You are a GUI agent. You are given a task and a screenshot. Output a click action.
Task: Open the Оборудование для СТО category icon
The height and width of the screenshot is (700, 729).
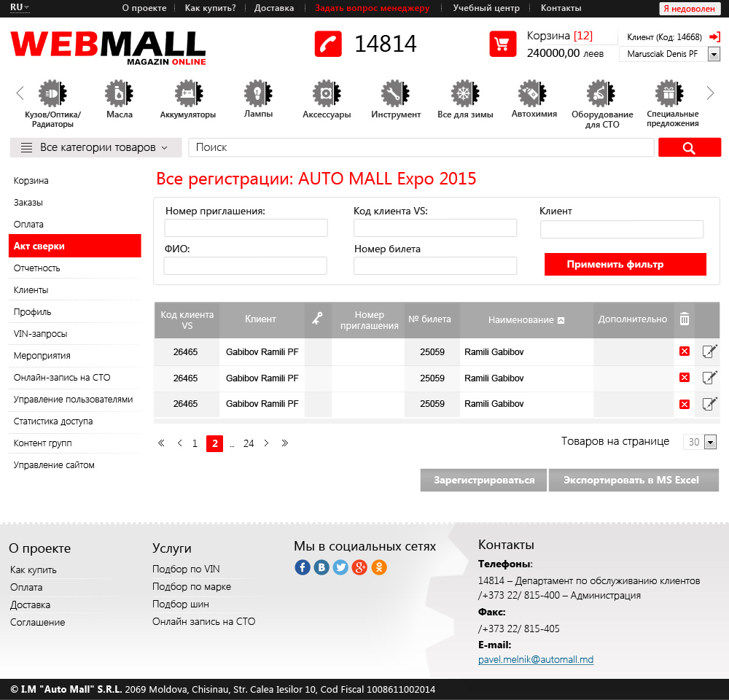click(601, 93)
